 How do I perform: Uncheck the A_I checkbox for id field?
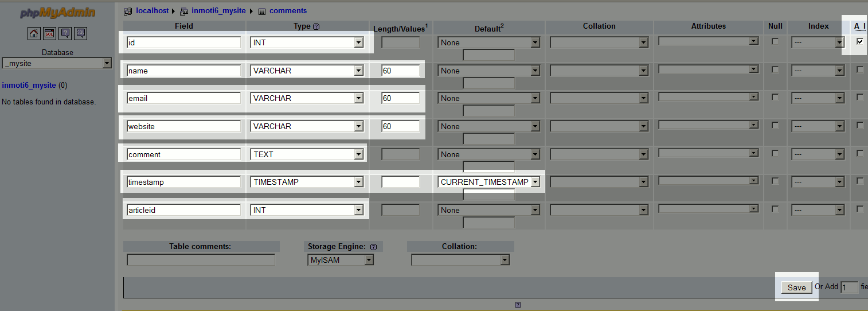click(x=860, y=41)
